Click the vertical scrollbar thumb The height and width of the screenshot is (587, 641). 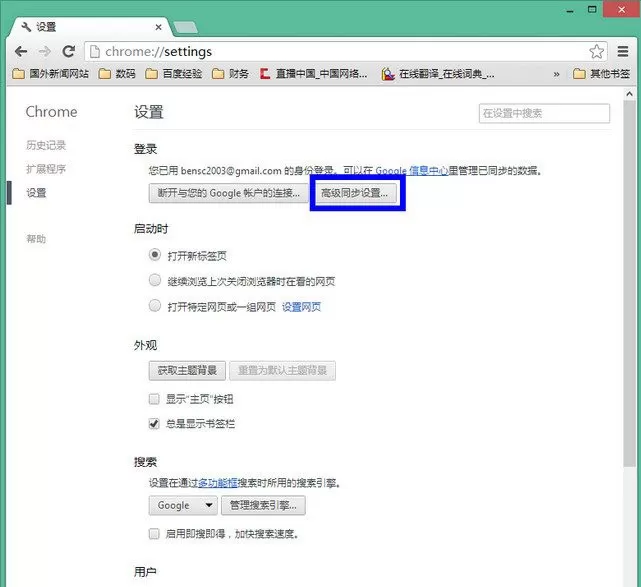[629, 283]
